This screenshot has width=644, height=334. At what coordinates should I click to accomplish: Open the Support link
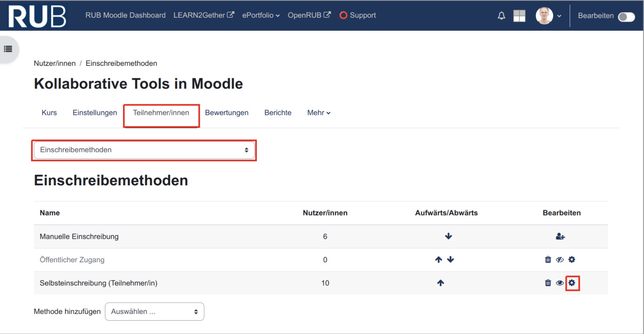[x=357, y=15]
